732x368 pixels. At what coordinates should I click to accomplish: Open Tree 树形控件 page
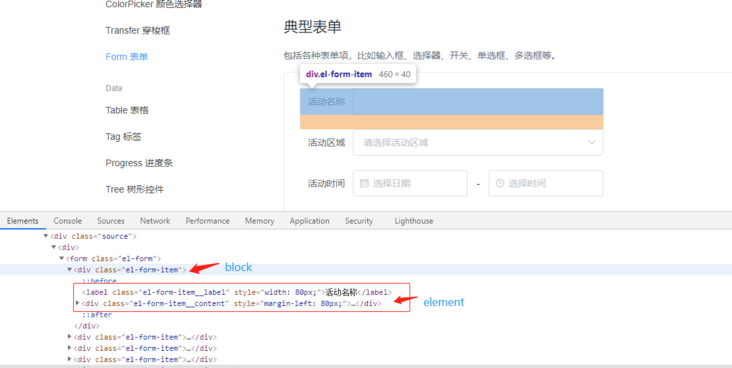point(134,190)
